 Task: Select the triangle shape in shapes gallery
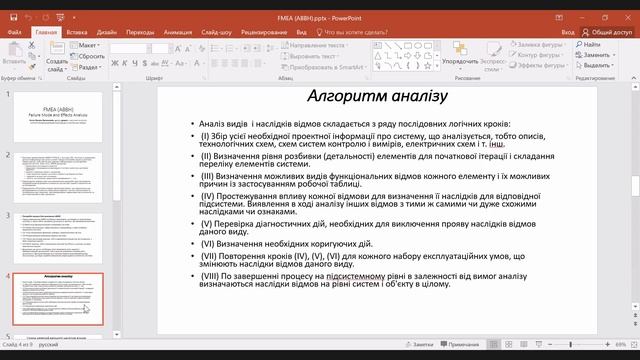click(378, 56)
